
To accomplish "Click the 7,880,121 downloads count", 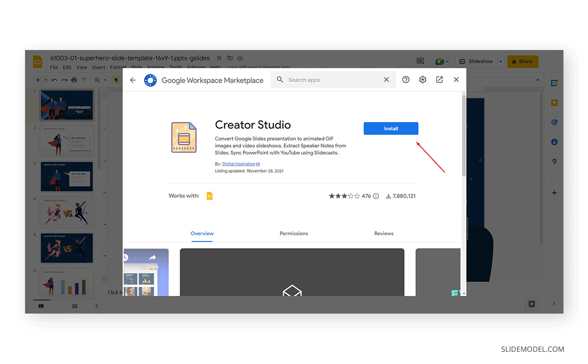I will [401, 196].
